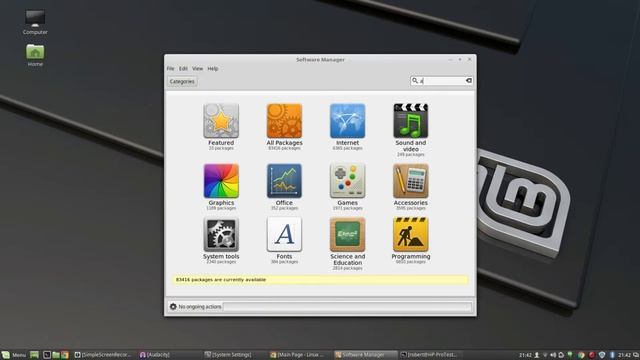Open the Mint Menu in taskbar

[13, 355]
